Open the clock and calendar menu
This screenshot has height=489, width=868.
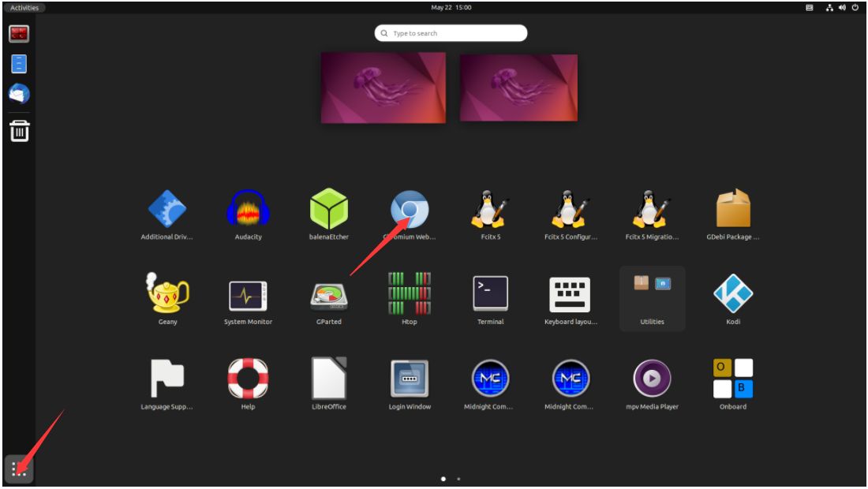coord(451,8)
